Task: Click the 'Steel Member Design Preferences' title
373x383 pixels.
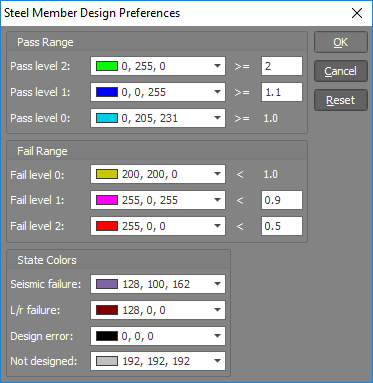Action: (92, 13)
